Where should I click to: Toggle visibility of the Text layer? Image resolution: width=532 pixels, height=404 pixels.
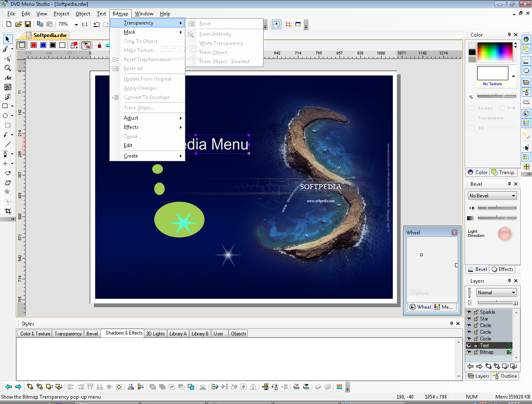point(469,345)
